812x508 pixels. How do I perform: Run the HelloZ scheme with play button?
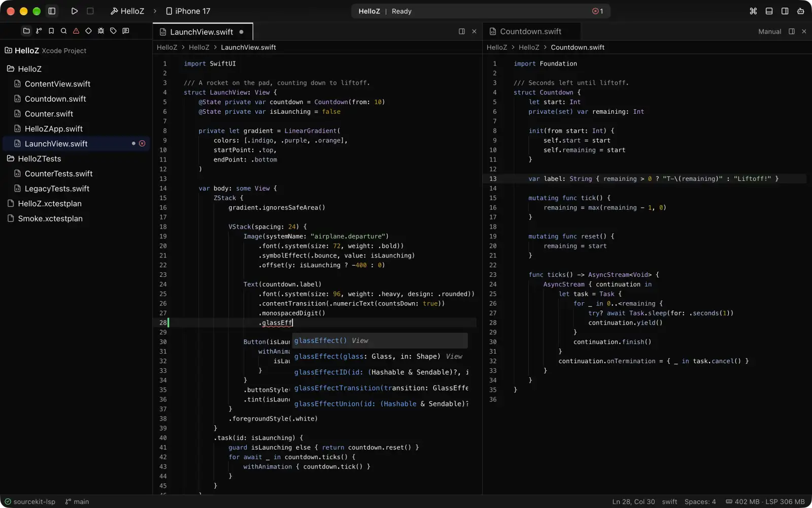75,11
